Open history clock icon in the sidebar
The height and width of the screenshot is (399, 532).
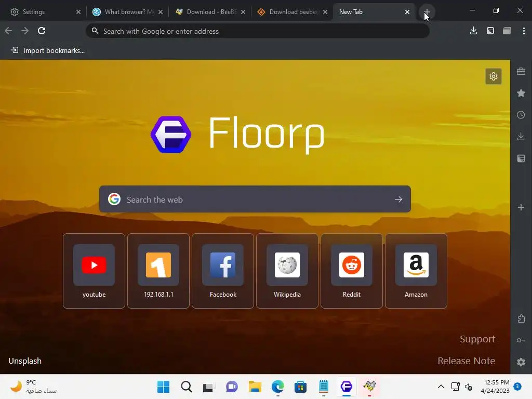point(521,115)
